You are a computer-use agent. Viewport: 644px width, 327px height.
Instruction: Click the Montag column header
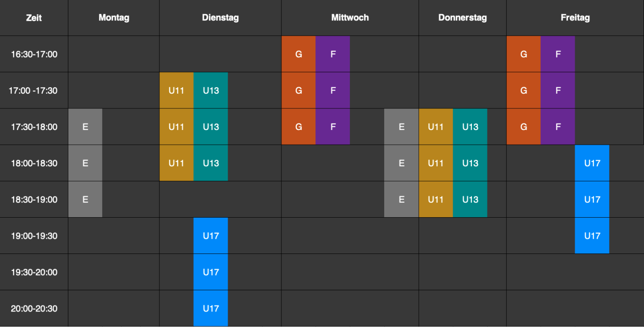(x=114, y=18)
